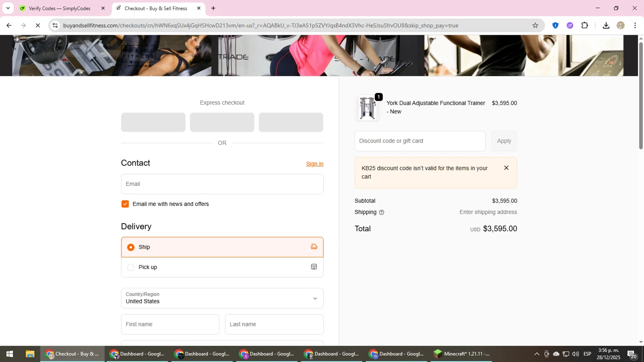
Task: Click the third express checkout placeholder button
Action: point(291,122)
